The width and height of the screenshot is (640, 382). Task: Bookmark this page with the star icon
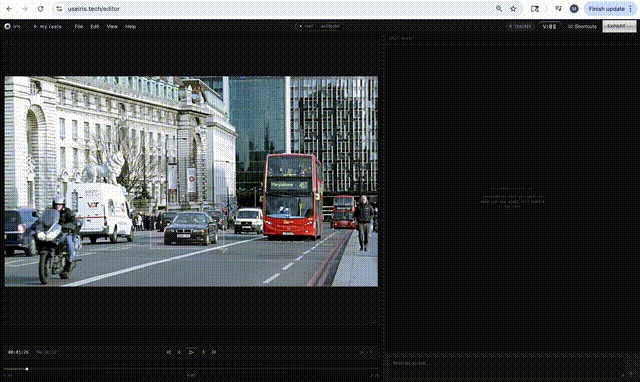[x=513, y=9]
